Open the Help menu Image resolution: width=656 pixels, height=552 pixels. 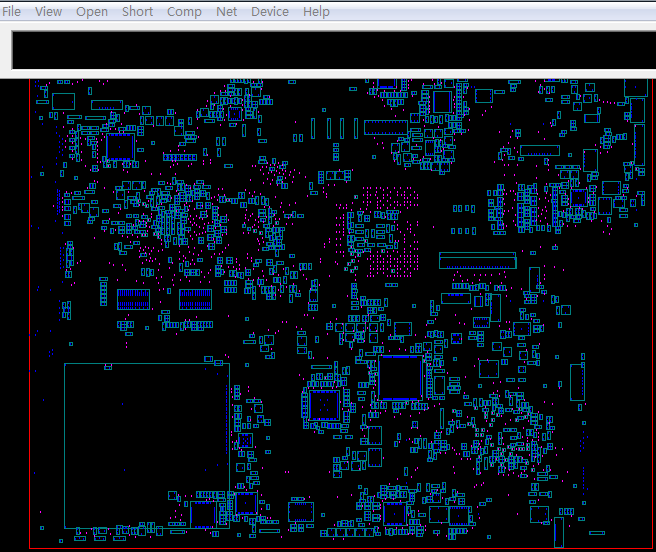pos(316,11)
